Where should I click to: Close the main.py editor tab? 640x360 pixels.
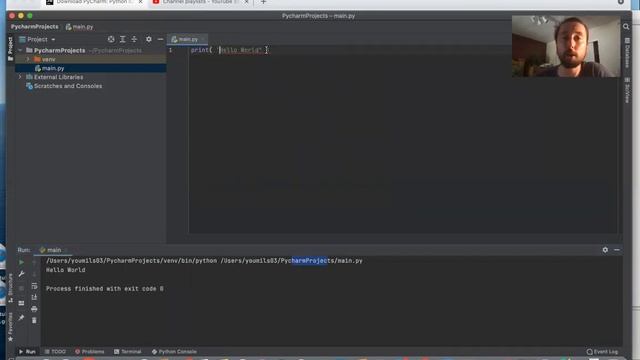(x=203, y=39)
